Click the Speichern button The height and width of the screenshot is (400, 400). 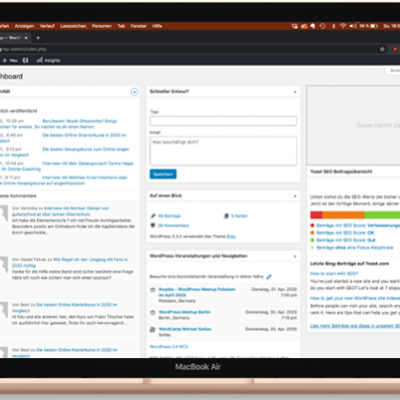(x=163, y=174)
